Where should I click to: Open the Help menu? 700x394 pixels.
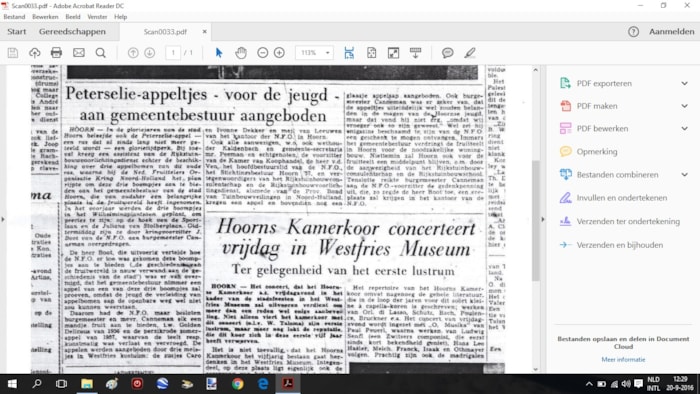point(121,17)
